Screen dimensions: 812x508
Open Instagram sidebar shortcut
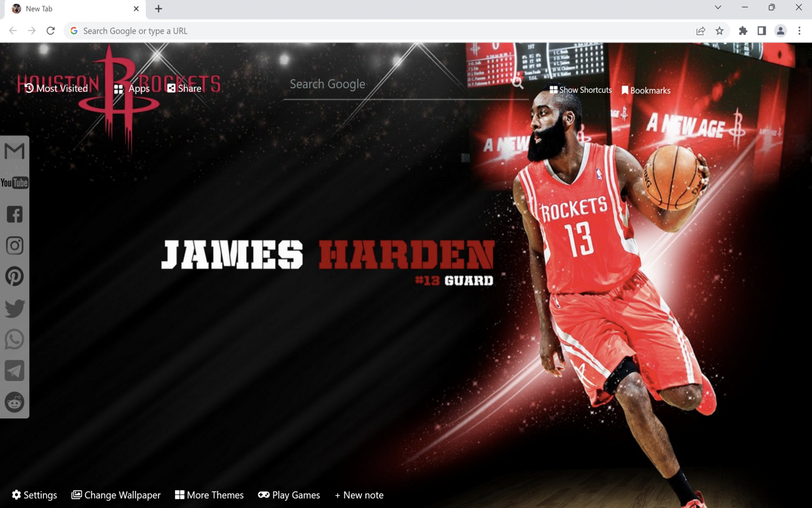click(15, 245)
